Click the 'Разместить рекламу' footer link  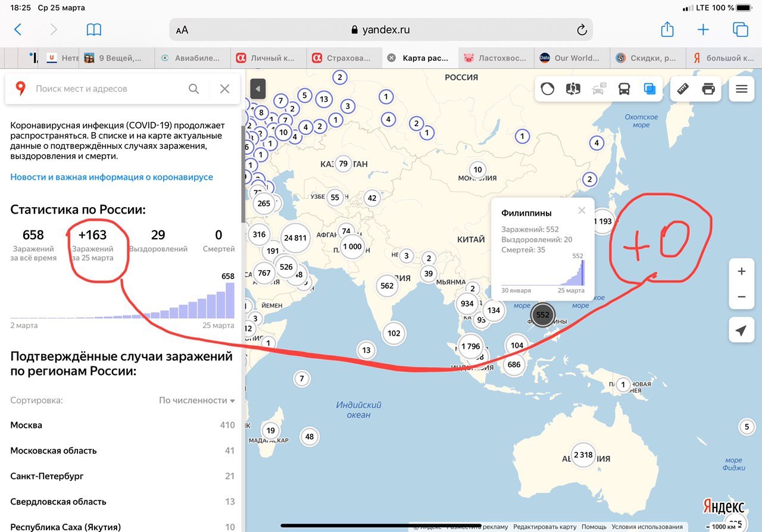[478, 527]
